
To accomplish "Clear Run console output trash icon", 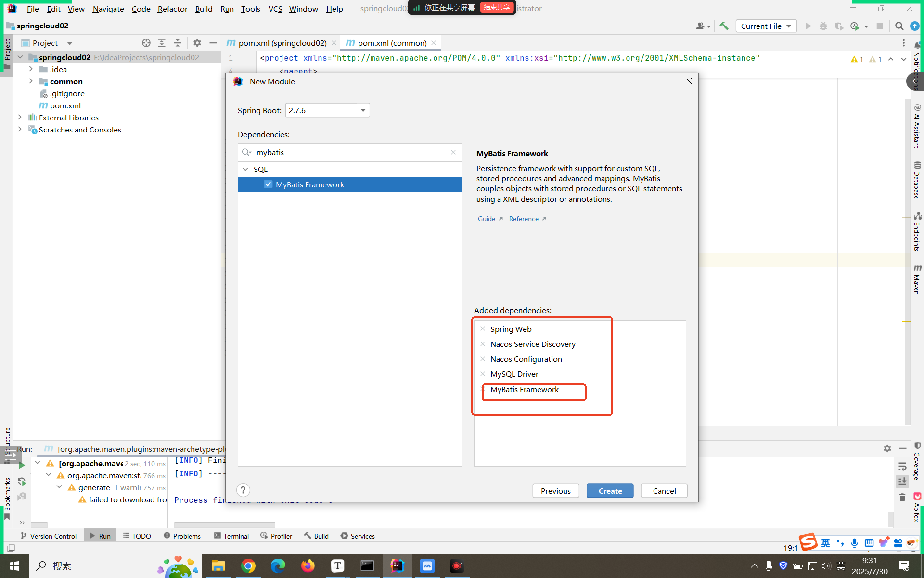I will [x=902, y=497].
